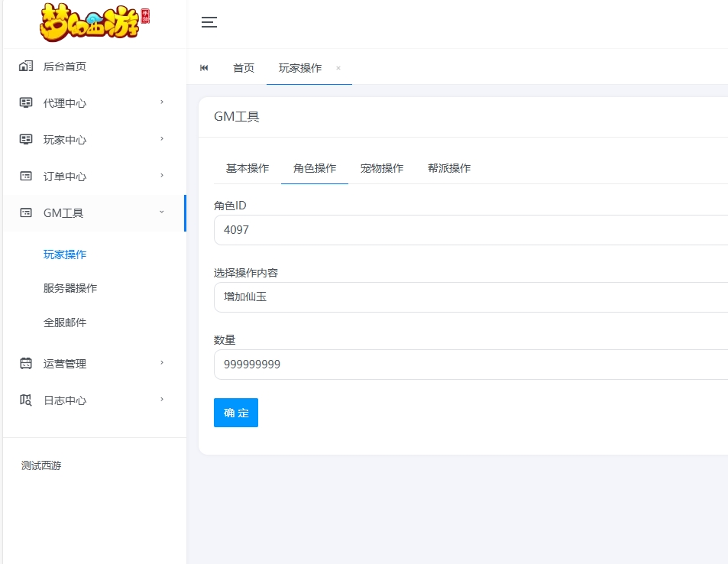Click the 订单中心 list icon
The image size is (728, 564).
(x=26, y=176)
